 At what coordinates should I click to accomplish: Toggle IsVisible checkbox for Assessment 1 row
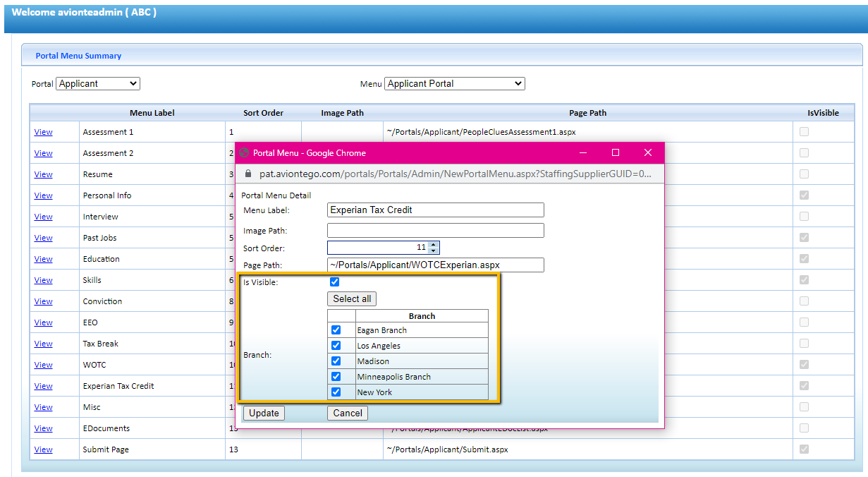point(804,132)
